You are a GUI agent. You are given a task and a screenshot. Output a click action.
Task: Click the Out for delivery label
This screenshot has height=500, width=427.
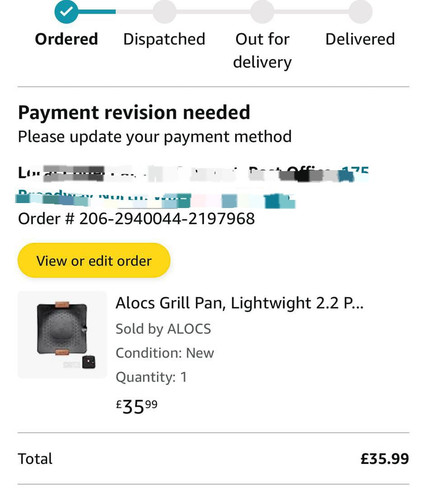pyautogui.click(x=262, y=51)
